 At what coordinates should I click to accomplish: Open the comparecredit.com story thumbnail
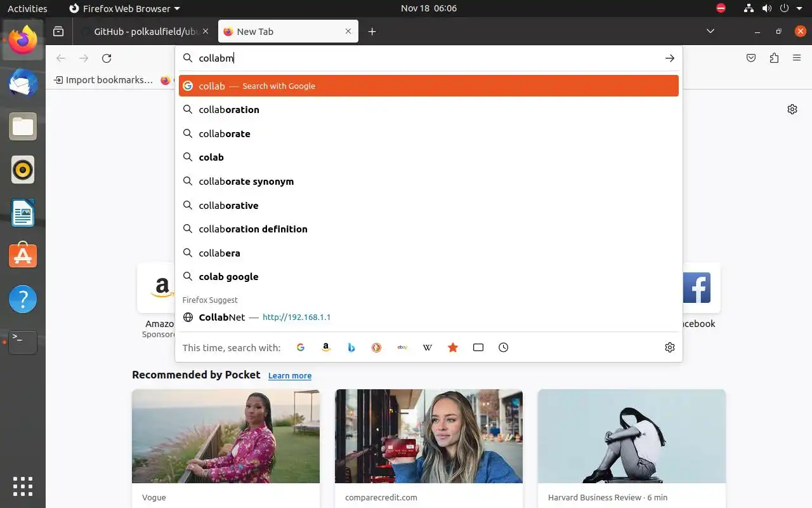429,436
